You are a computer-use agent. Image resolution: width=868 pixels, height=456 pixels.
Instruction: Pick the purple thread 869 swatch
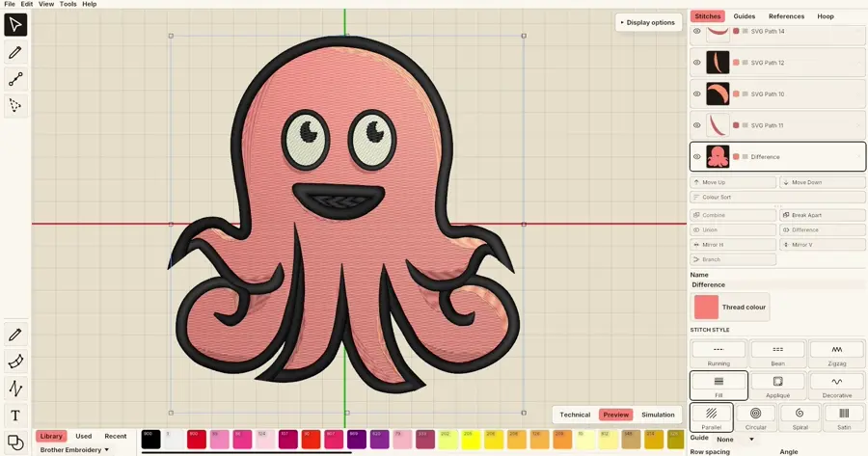click(357, 440)
